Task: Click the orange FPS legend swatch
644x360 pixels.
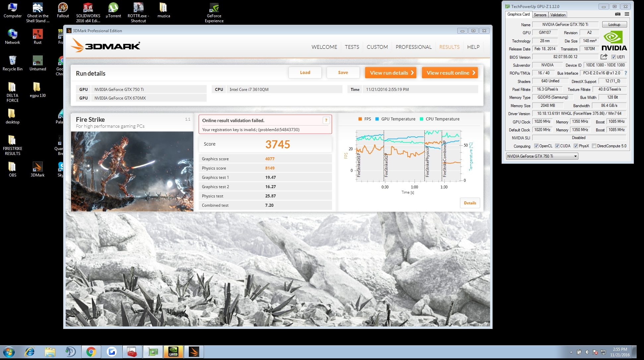Action: click(360, 119)
